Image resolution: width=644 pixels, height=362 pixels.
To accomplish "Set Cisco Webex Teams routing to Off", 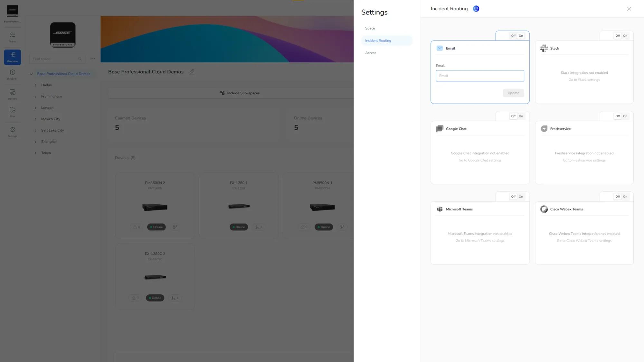I will coord(617,197).
